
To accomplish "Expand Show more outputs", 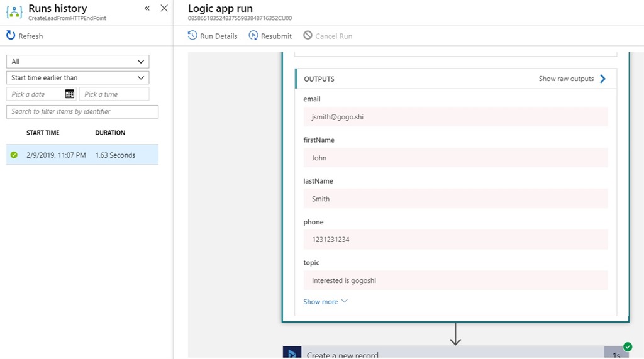I will coord(325,302).
